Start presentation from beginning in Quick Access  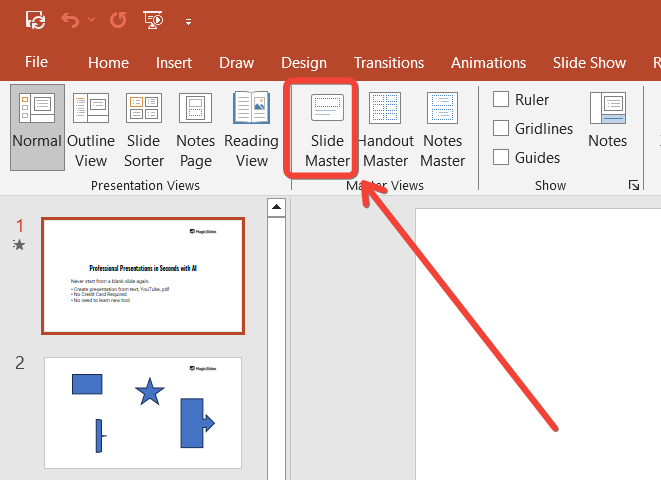point(153,20)
